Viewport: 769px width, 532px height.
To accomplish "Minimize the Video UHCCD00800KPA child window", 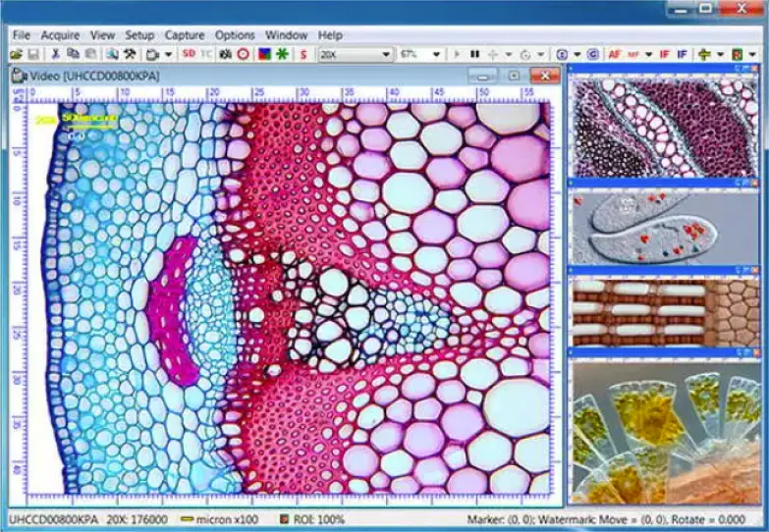I will click(482, 76).
